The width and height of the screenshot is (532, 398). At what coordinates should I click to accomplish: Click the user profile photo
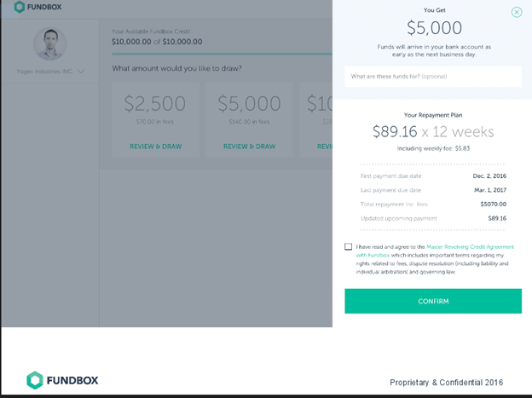tap(49, 43)
